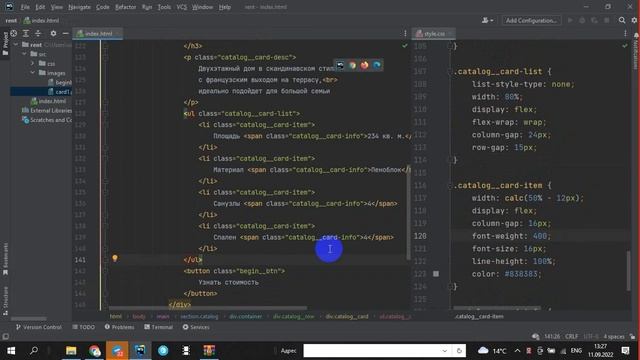Click div.container in the breadcrumbs
Viewport: 640px width, 360px height.
coord(245,316)
